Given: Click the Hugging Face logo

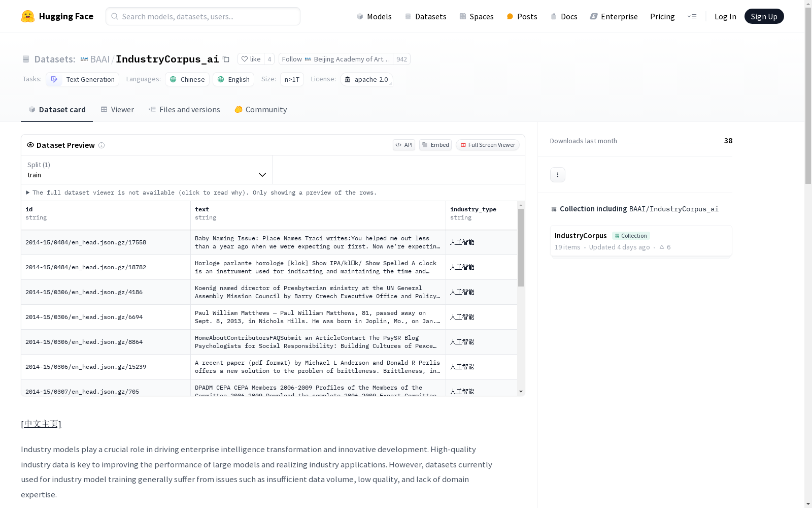Looking at the screenshot, I should (57, 16).
